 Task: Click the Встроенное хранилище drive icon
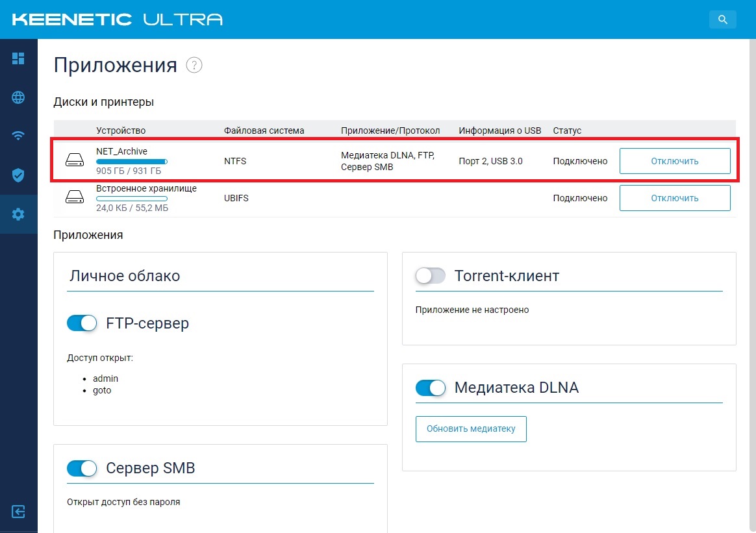pyautogui.click(x=75, y=197)
